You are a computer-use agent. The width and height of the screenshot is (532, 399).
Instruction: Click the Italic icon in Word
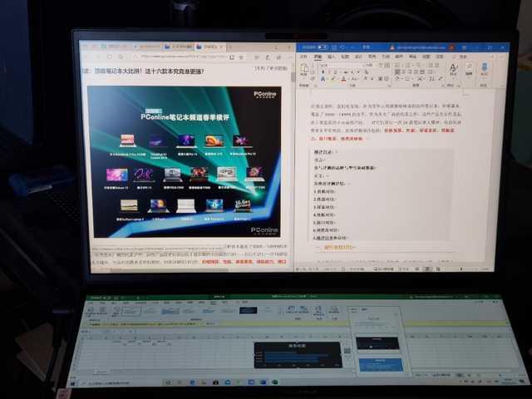coord(330,72)
